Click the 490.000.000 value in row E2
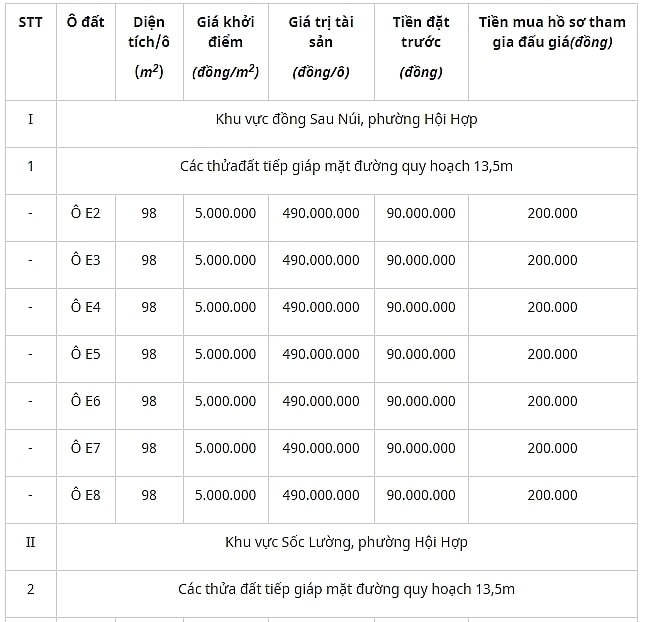651x622 pixels. (x=321, y=213)
